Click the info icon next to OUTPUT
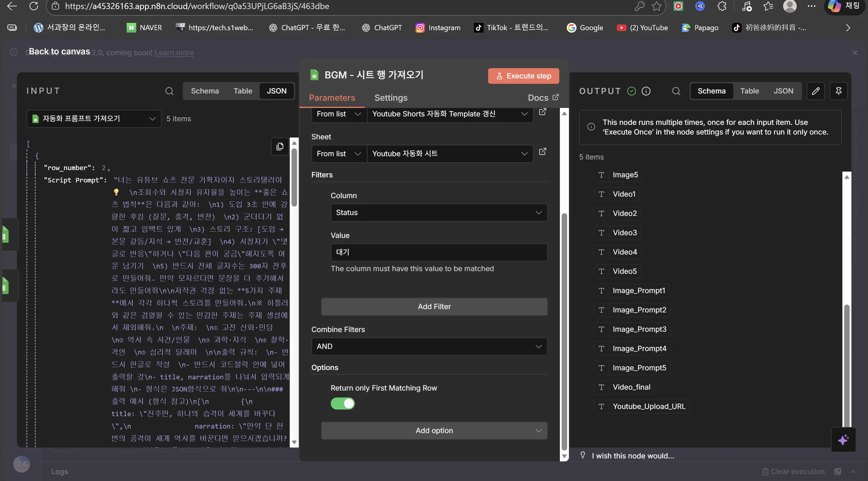The height and width of the screenshot is (481, 868). point(646,91)
